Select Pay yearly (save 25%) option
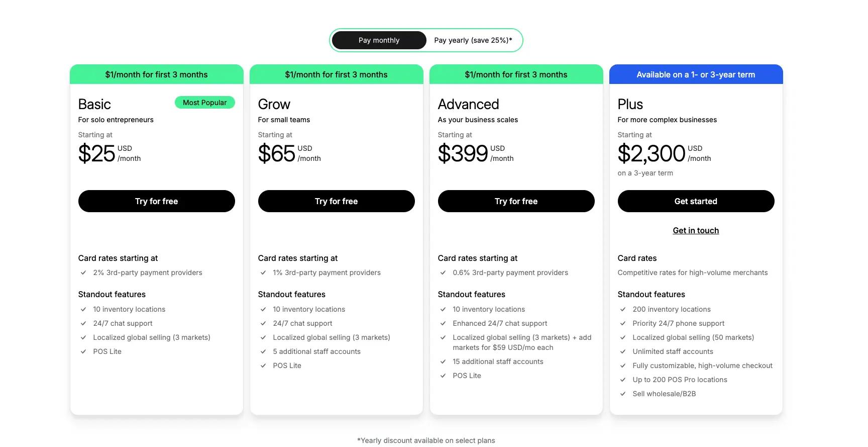Image resolution: width=868 pixels, height=447 pixels. coord(473,40)
